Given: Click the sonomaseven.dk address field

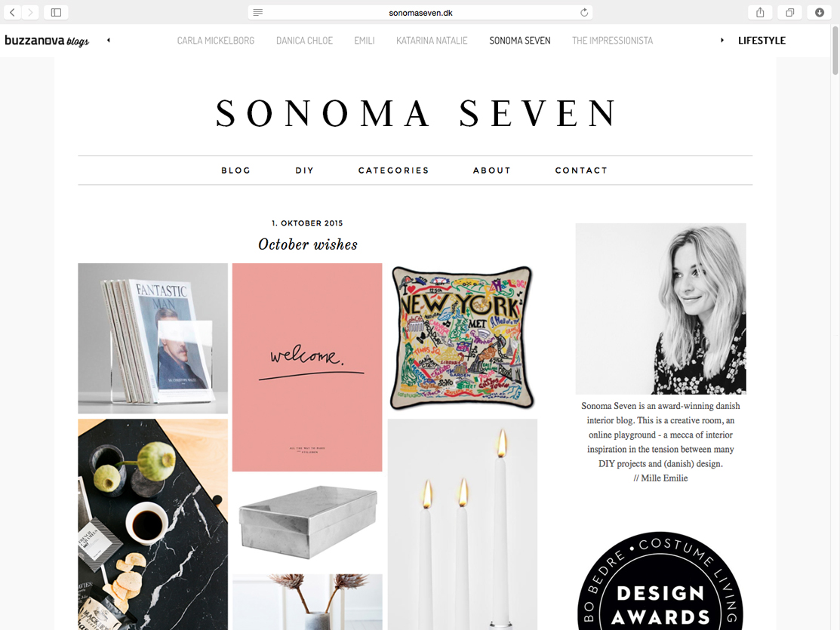Looking at the screenshot, I should [x=420, y=12].
